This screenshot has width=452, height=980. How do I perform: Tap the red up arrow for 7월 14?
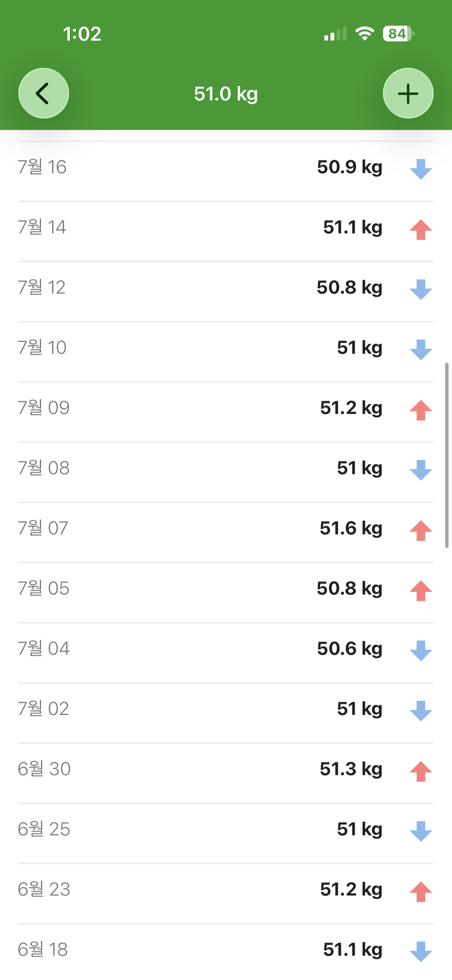click(x=421, y=229)
